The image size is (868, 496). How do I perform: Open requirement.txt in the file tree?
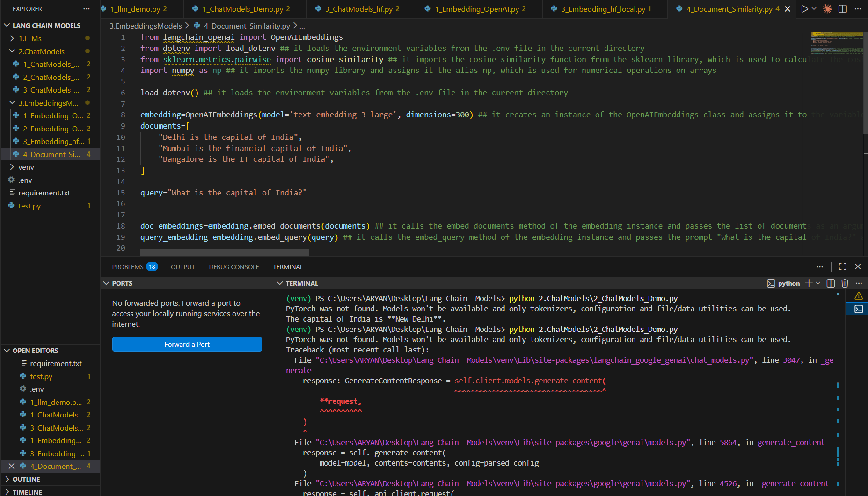[x=44, y=193]
